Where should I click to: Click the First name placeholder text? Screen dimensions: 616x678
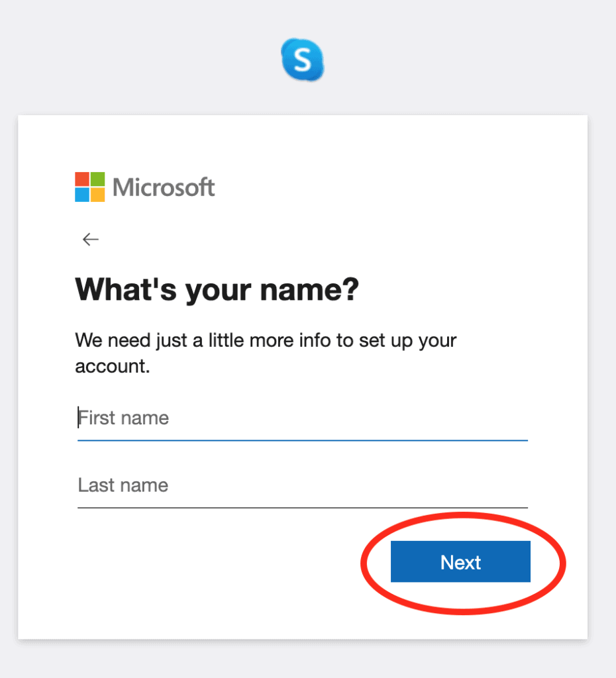tap(125, 418)
